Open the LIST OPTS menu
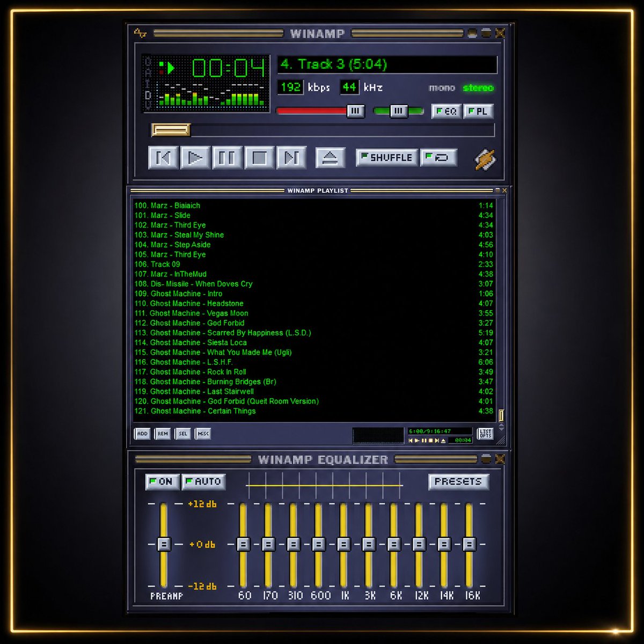 coord(485,434)
